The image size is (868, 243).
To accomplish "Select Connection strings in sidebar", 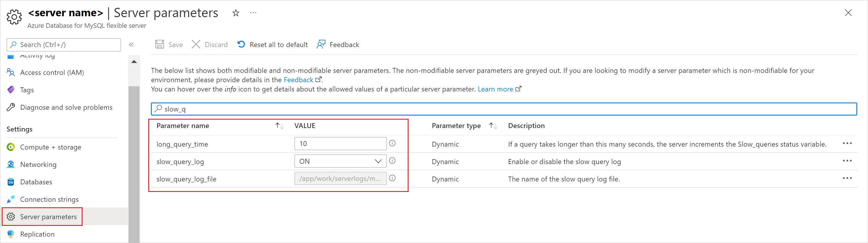I will [x=49, y=199].
